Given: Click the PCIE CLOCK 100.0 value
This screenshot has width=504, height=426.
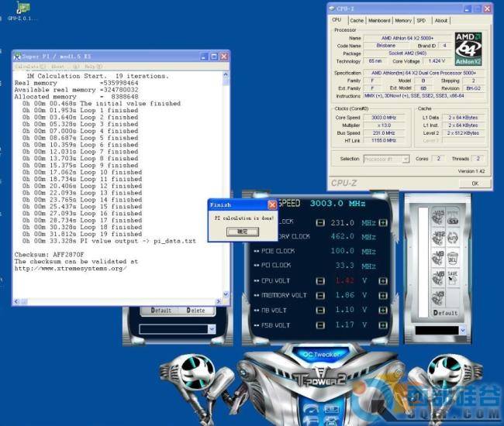Looking at the screenshot, I should point(342,251).
